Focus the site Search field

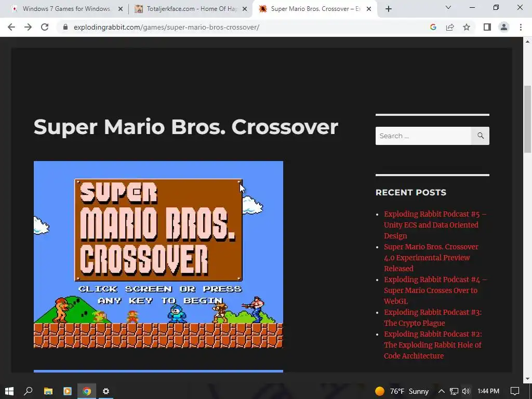coord(423,136)
